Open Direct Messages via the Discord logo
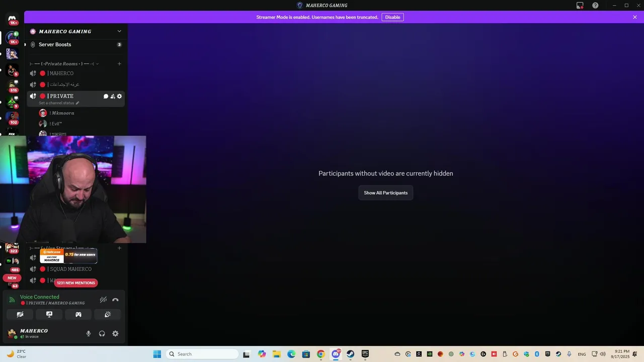 pos(12,19)
